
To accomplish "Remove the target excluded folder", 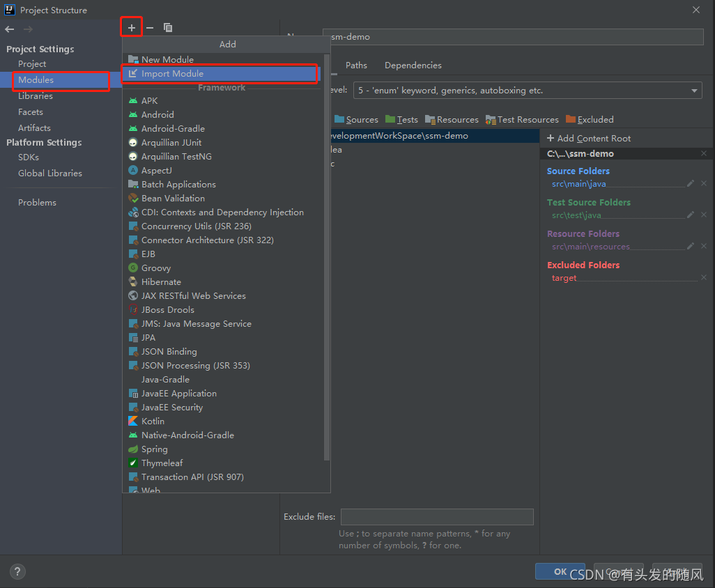I will [x=704, y=277].
